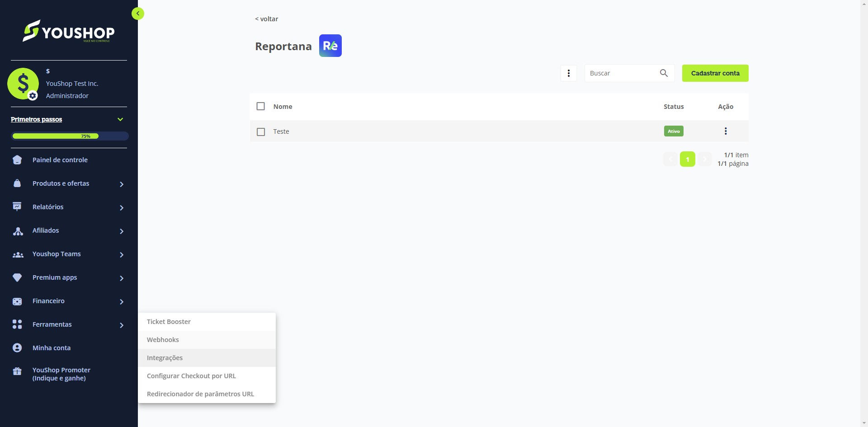Click the Financeiro wallet icon
Image resolution: width=868 pixels, height=427 pixels.
[x=17, y=301]
